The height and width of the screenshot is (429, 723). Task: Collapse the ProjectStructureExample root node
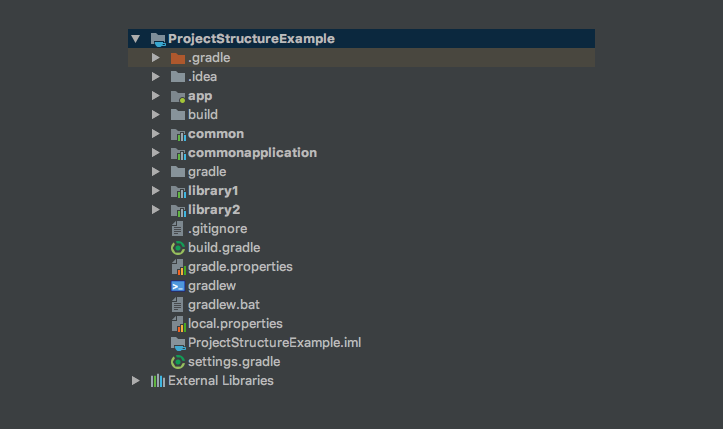(136, 39)
